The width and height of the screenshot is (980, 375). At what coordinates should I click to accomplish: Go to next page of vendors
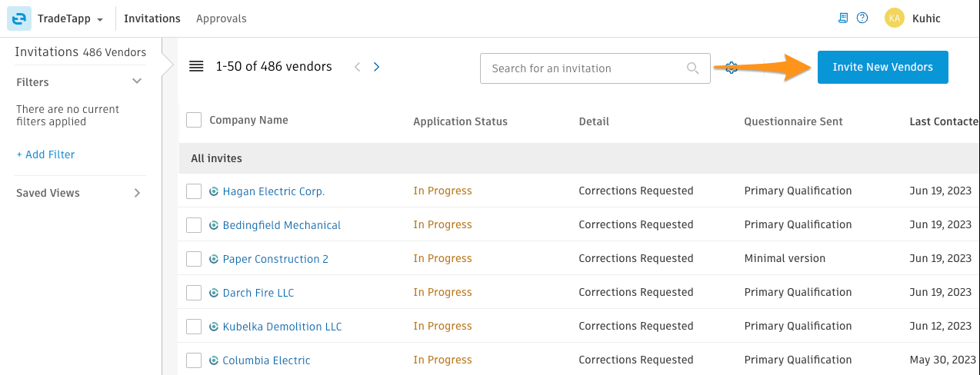(x=376, y=67)
